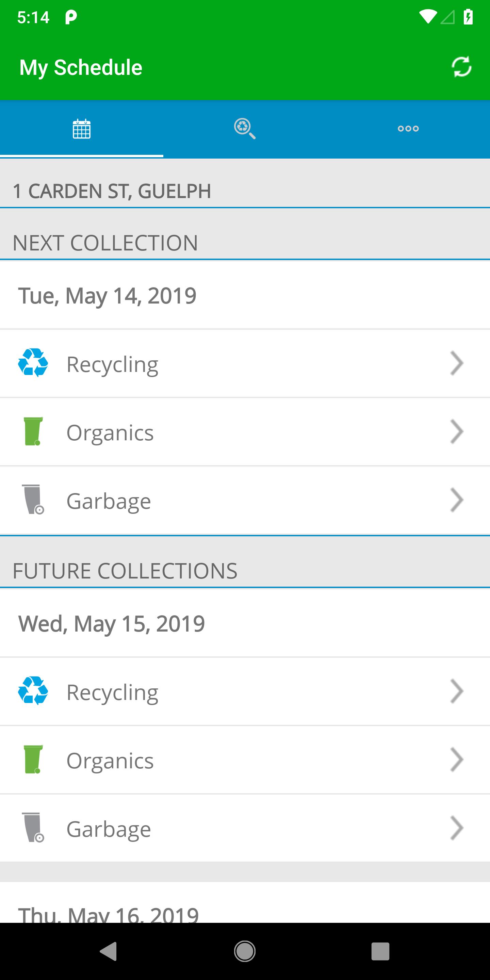490x980 pixels.
Task: Expand Organics chevron for Tue, May 14
Action: tap(457, 431)
